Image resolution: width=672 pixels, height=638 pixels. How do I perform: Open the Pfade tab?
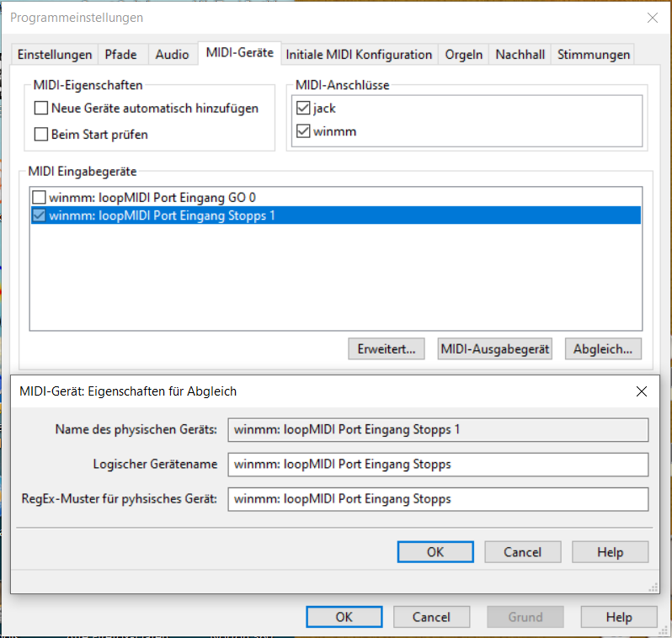121,55
